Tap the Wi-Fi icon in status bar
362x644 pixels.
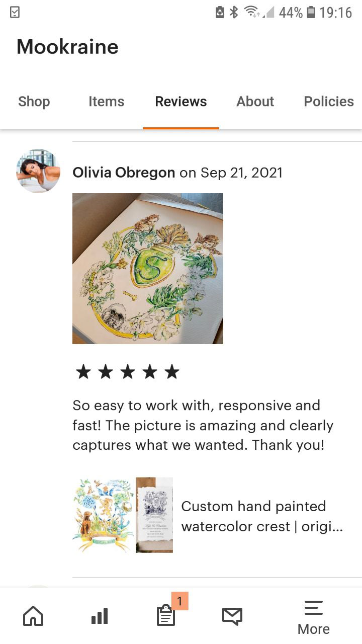[x=252, y=12]
